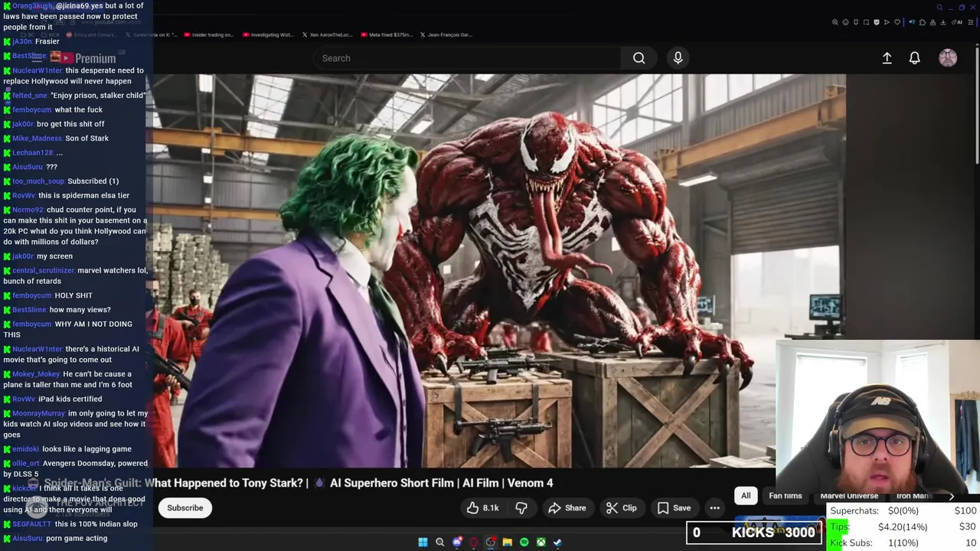980x551 pixels.
Task: Click chat username 'MoonrayMurray'
Action: pos(39,413)
